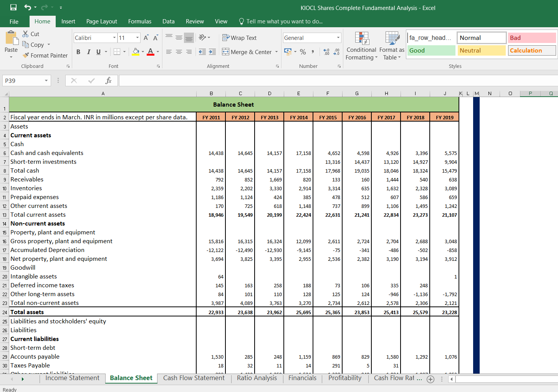The image size is (558, 392).
Task: Open the font size dropdown showing 11
Action: tap(137, 38)
